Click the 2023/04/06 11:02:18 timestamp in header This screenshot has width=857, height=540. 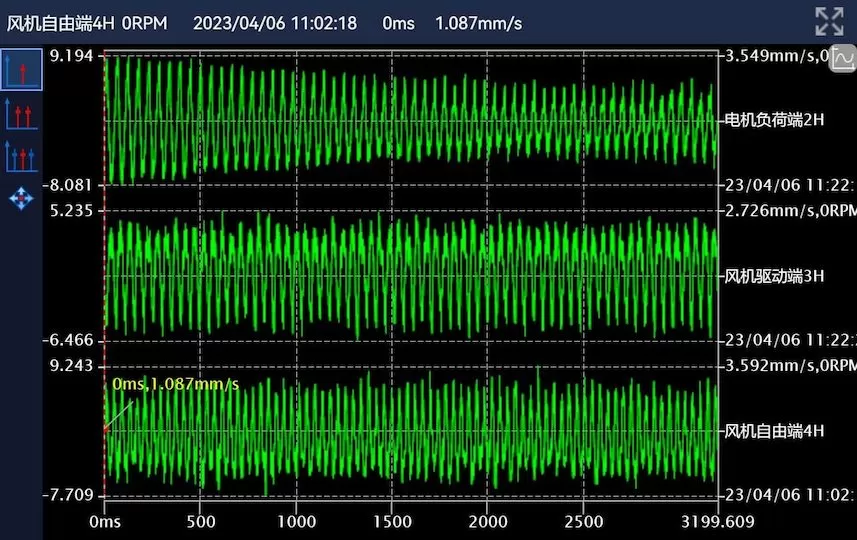coord(274,23)
